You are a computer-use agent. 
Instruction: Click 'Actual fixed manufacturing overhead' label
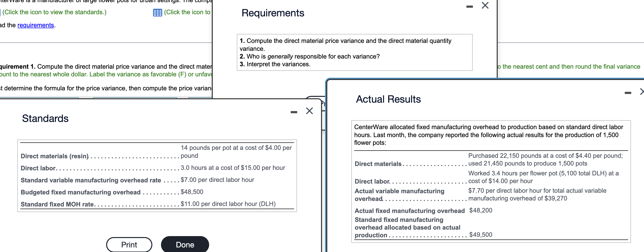(x=410, y=211)
